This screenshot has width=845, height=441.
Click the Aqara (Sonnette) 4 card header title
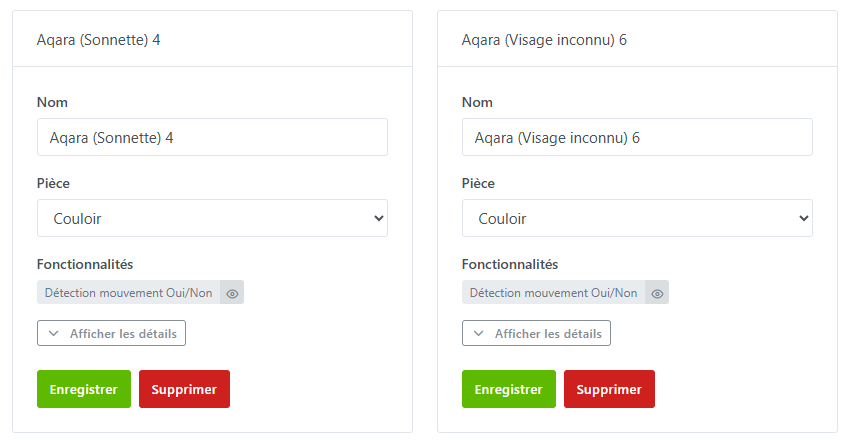coord(98,40)
